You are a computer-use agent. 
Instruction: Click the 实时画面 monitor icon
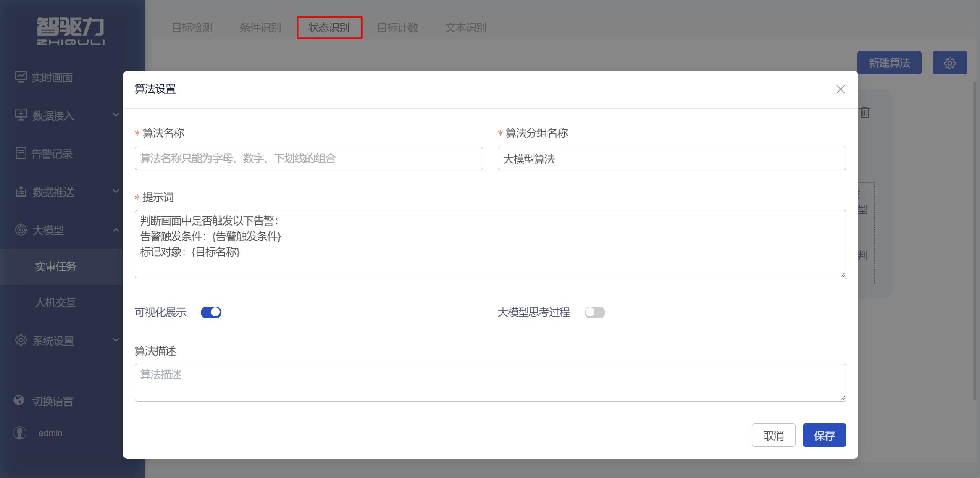click(21, 76)
